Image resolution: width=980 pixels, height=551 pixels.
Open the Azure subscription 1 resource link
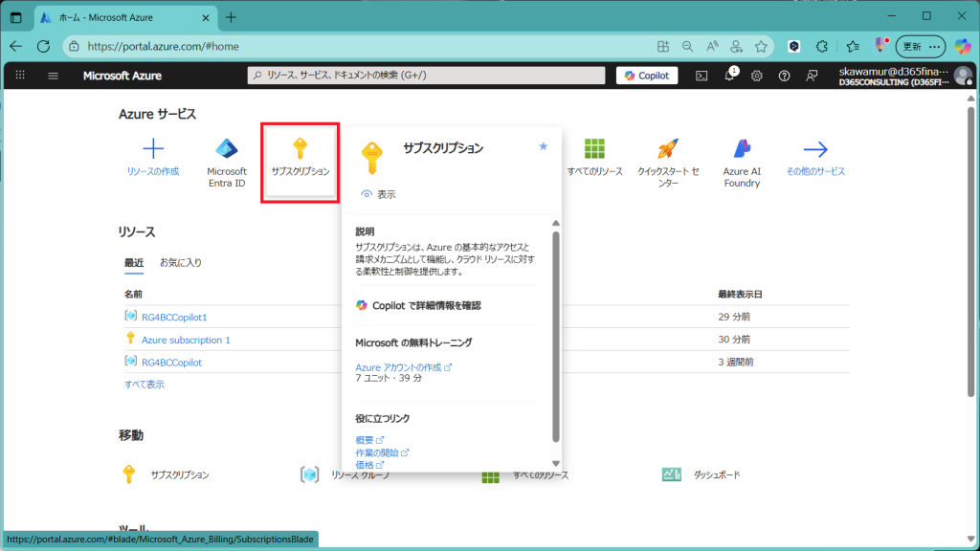click(186, 340)
